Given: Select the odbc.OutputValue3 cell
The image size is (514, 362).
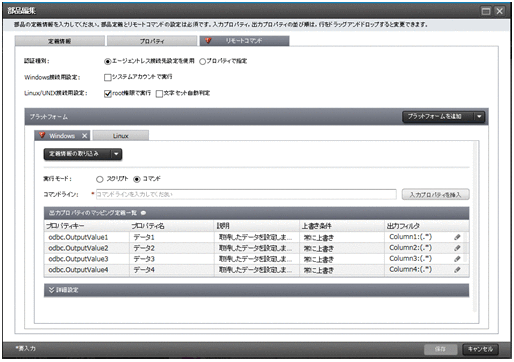Looking at the screenshot, I should 87,259.
